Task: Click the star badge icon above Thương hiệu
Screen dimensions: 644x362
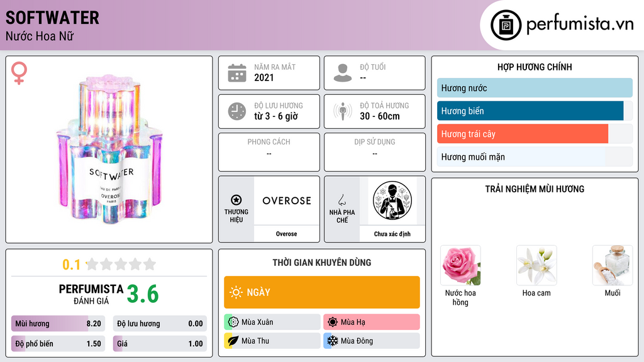Action: point(236,200)
